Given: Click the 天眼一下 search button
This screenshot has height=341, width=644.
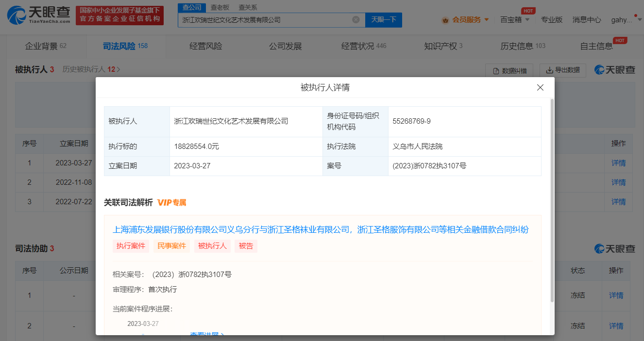Looking at the screenshot, I should pyautogui.click(x=383, y=20).
